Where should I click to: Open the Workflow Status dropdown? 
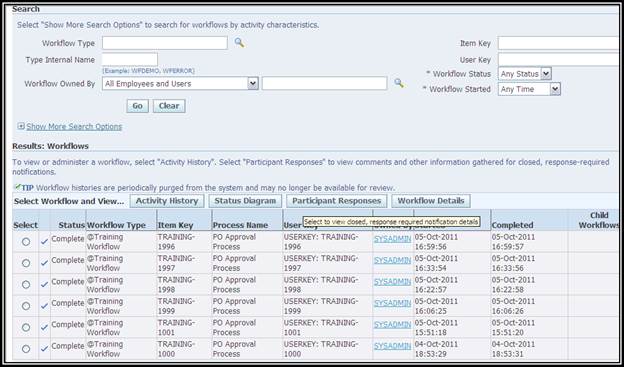point(525,74)
